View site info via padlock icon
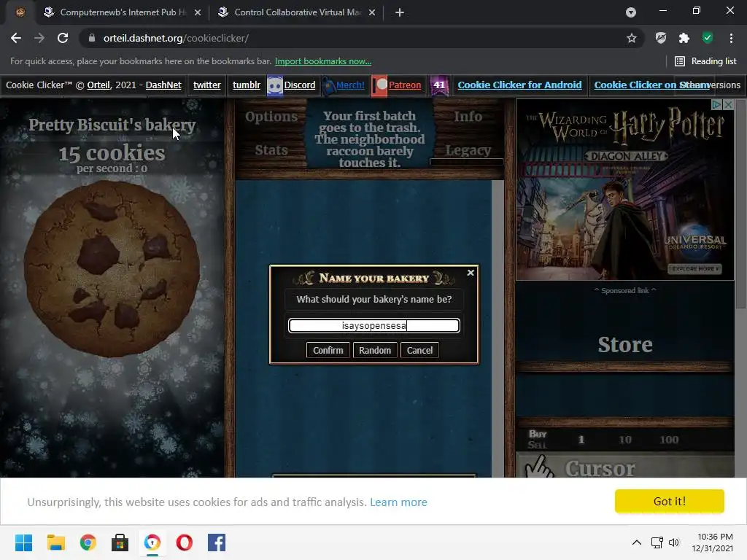 91,38
